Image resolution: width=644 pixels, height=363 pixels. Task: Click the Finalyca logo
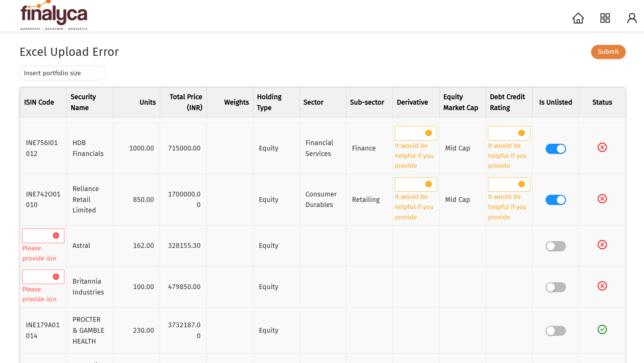pos(54,16)
